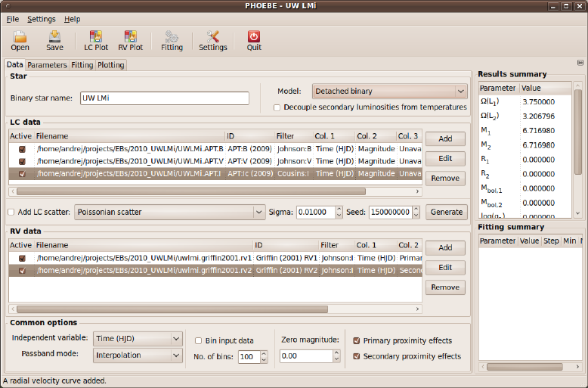Disable Primary proximity effects
Viewport: 588px width, 388px height.
coord(357,340)
